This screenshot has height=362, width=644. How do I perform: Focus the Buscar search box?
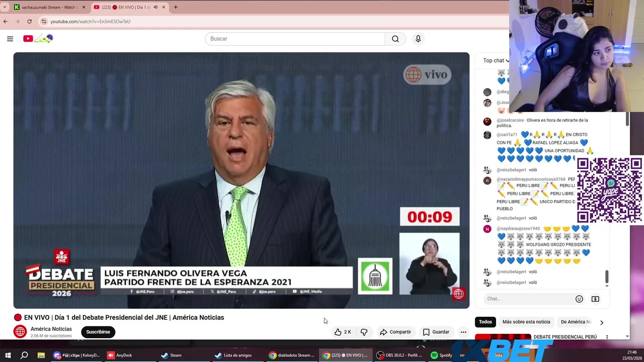[295, 39]
